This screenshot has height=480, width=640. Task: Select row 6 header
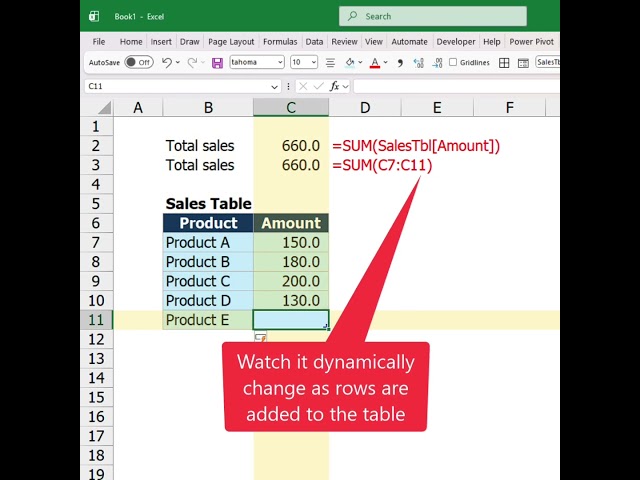(x=96, y=223)
